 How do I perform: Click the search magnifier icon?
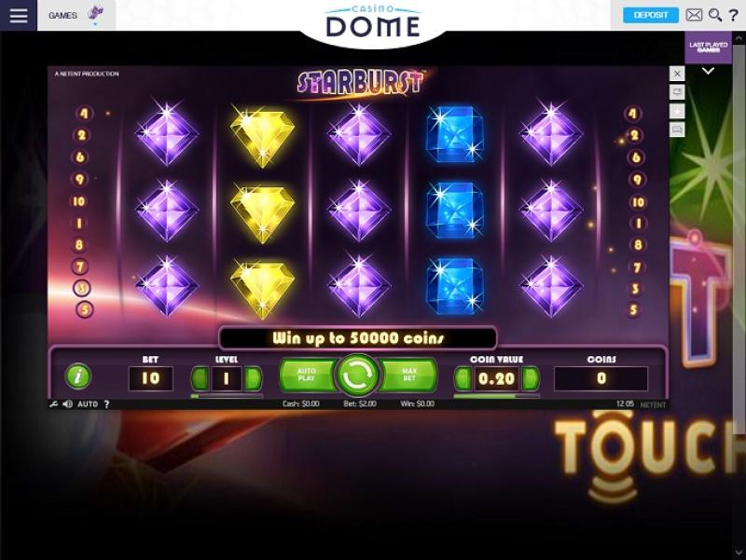coord(714,15)
